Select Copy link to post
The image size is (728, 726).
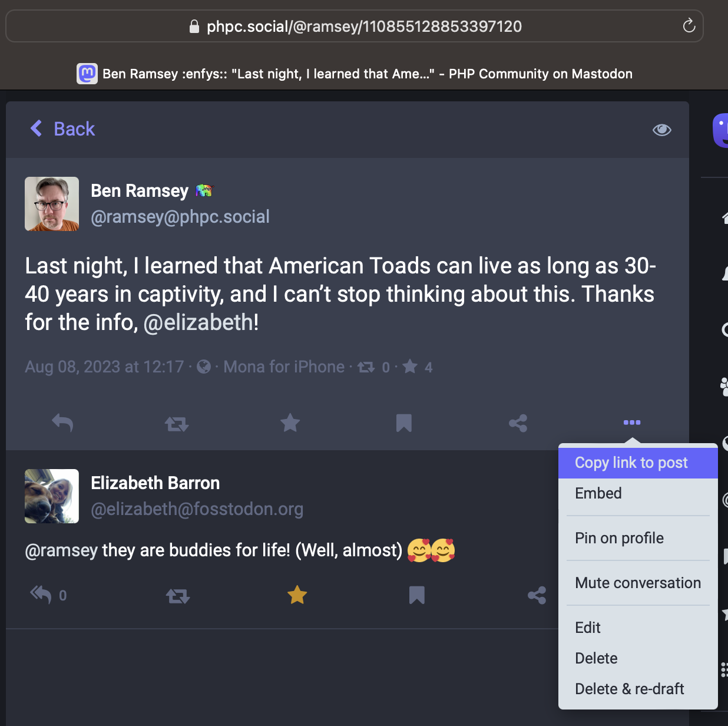click(x=631, y=463)
